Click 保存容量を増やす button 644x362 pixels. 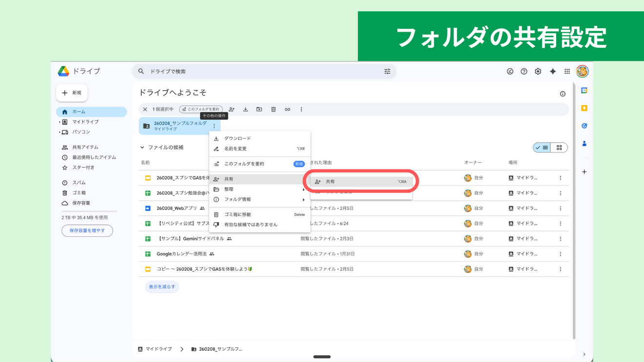[x=87, y=230]
